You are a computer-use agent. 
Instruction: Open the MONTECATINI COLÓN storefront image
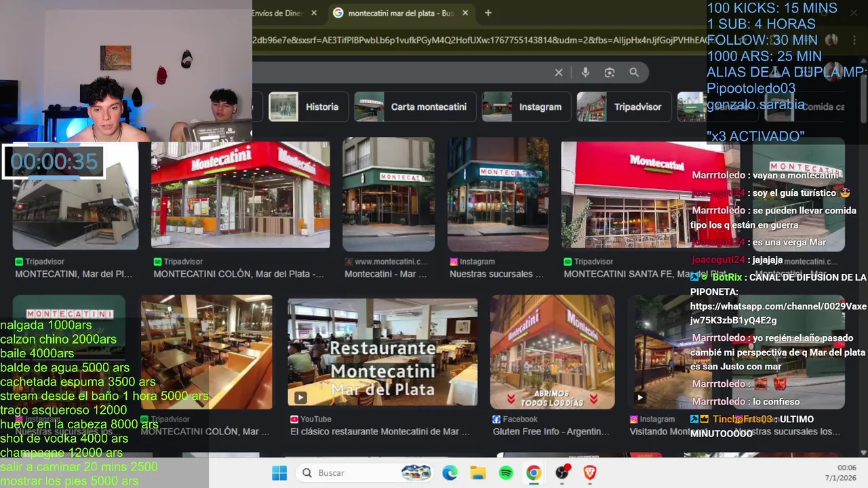click(x=240, y=195)
